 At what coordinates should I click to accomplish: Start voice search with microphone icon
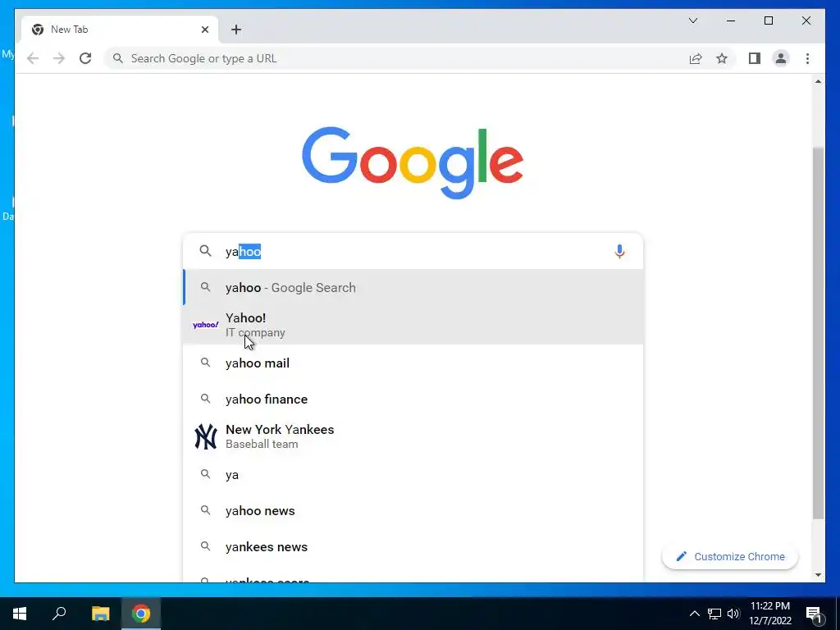coord(619,252)
